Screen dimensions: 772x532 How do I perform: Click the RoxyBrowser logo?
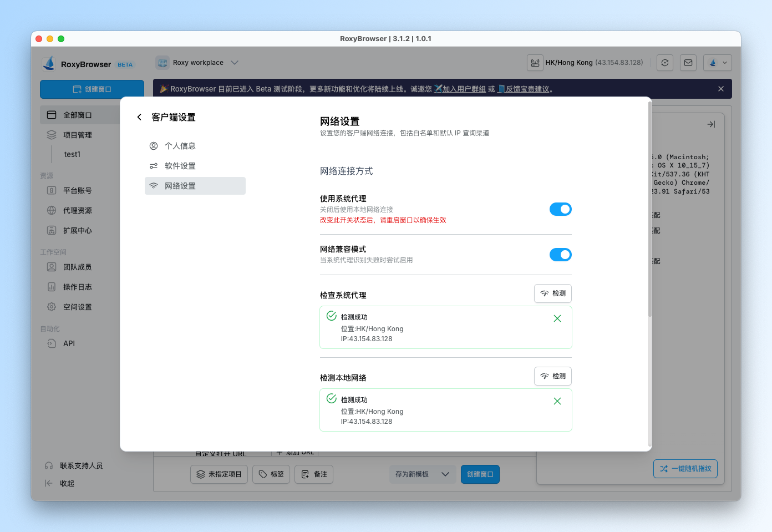(49, 64)
